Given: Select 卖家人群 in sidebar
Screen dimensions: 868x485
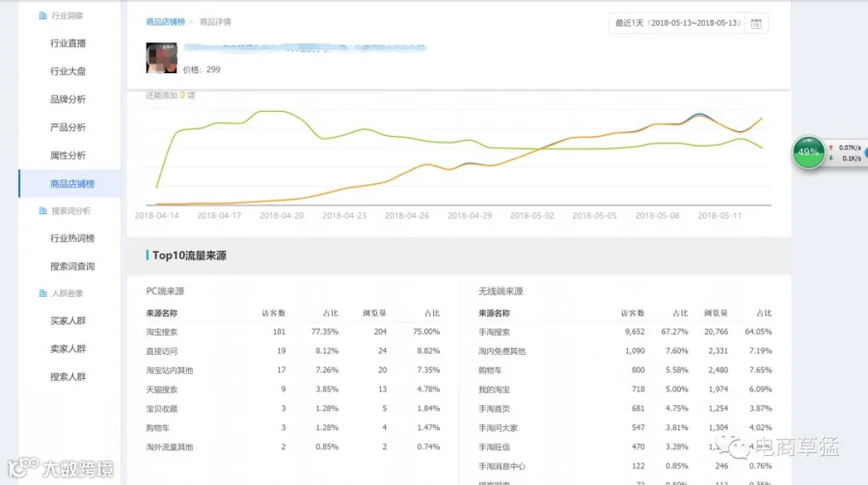Looking at the screenshot, I should (68, 349).
